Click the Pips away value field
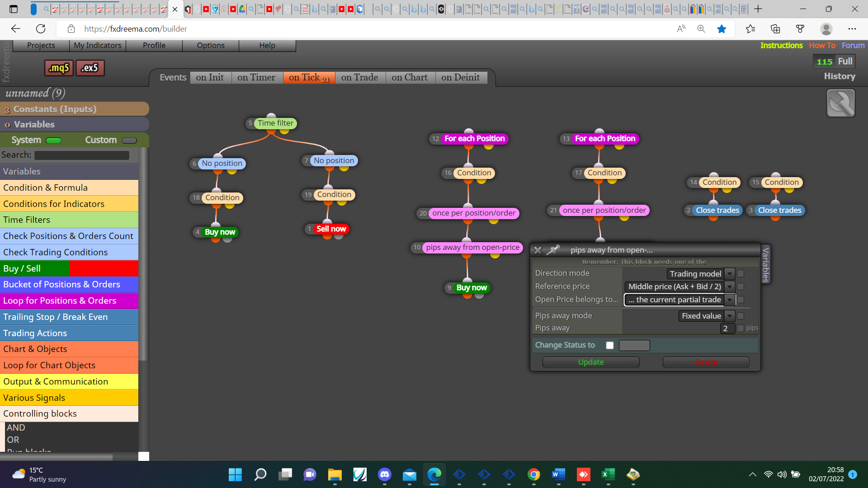Viewport: 868px width, 488px height. pos(727,328)
